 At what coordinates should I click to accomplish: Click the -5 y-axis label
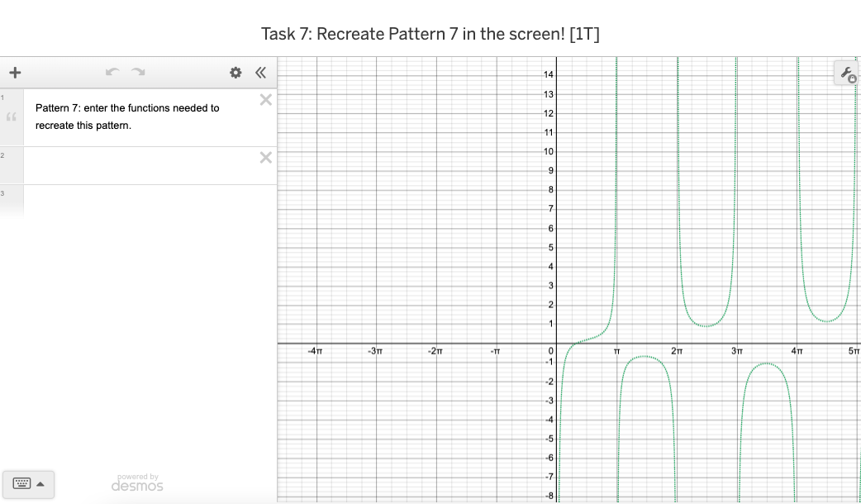549,439
